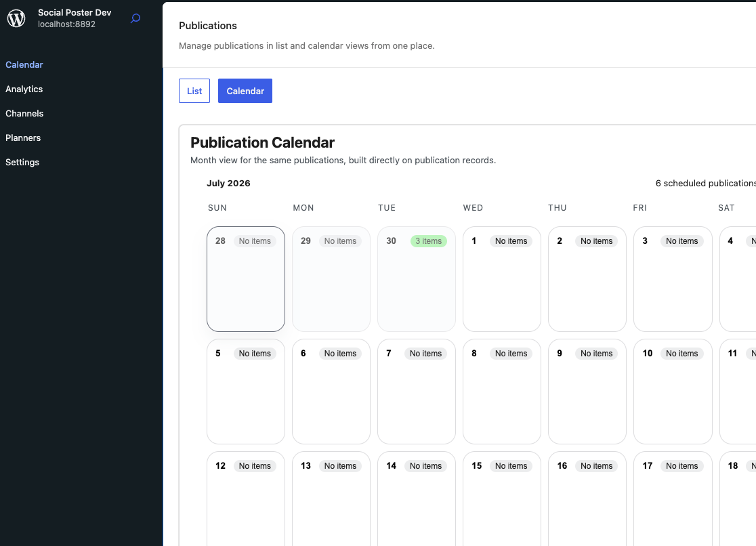This screenshot has height=546, width=756.
Task: Click the "No items" badge on July 9
Action: 596,354
